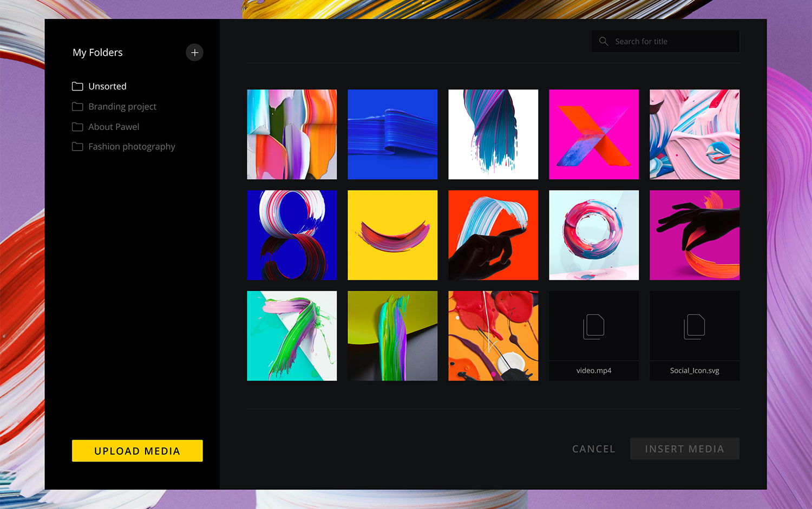
Task: Click the folder icon beside Fashion photography
Action: tap(77, 146)
